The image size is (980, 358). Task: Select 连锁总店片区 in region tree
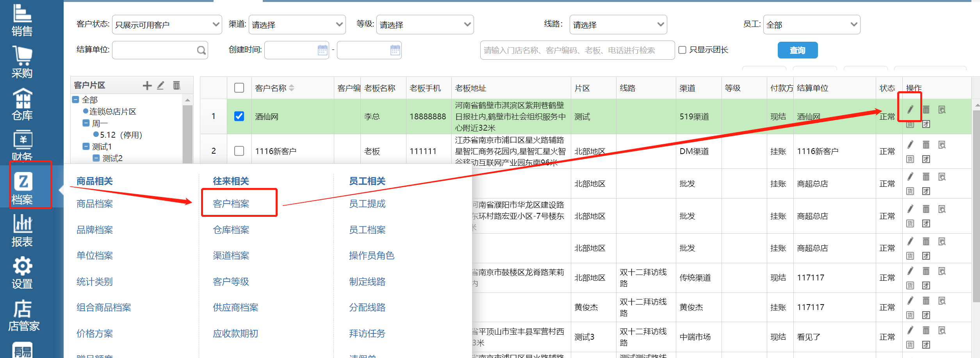pos(112,112)
